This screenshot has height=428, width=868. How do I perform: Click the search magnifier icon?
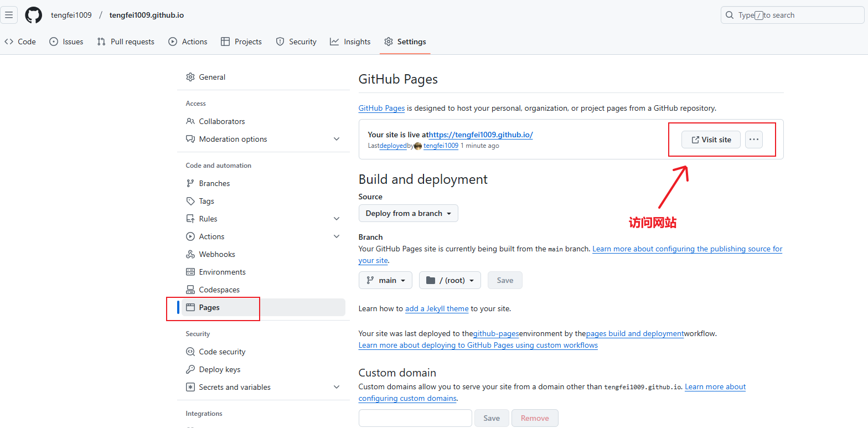point(730,15)
